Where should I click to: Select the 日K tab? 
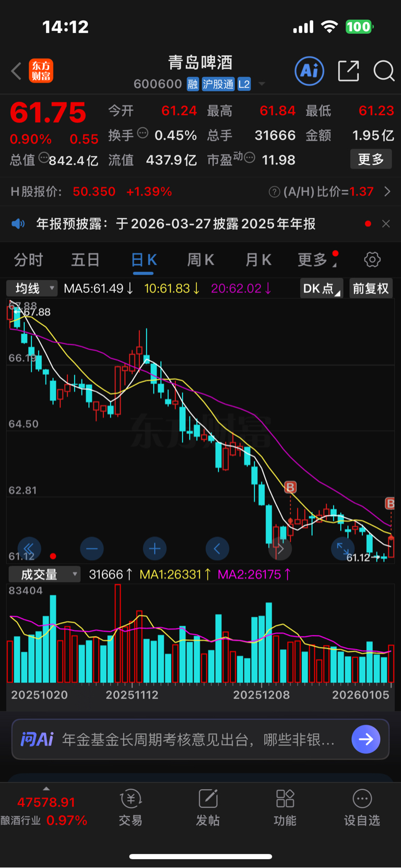click(143, 259)
